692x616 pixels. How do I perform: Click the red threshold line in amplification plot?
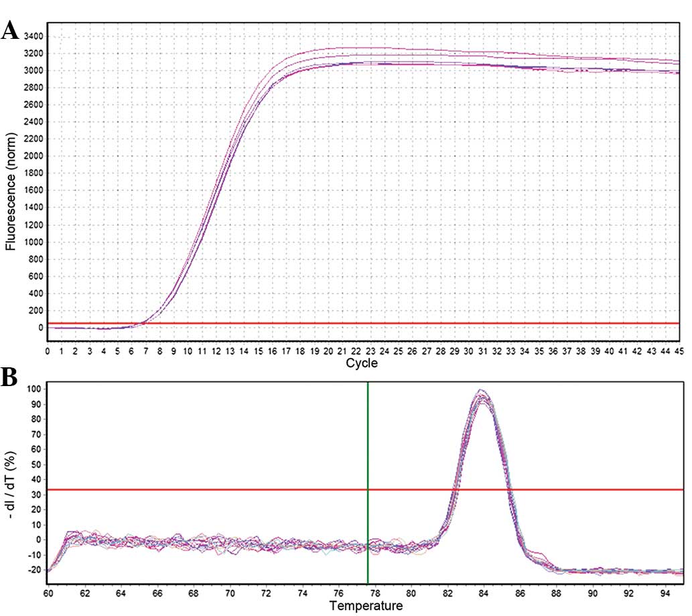pos(402,323)
